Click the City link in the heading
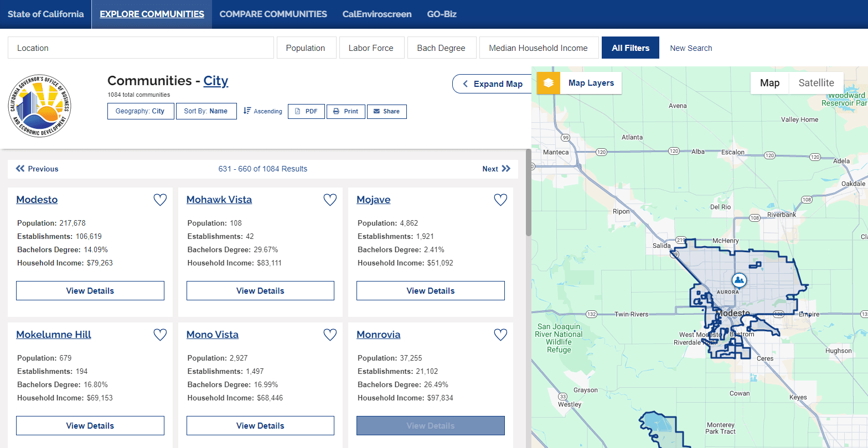The image size is (868, 448). [x=216, y=81]
